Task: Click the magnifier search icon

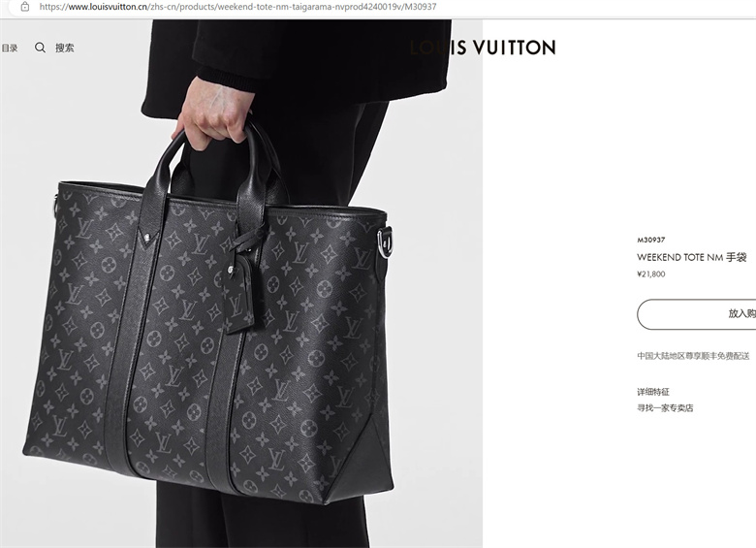Action: 40,48
